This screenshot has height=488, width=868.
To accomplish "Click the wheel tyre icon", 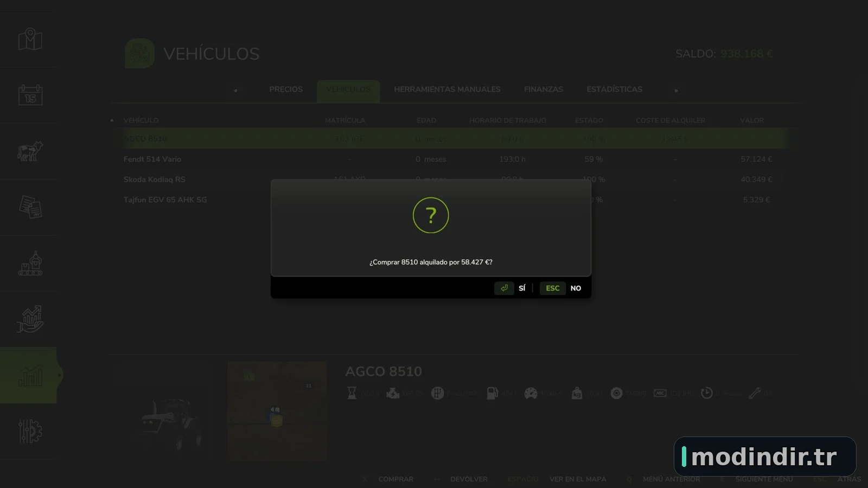I will 616,393.
